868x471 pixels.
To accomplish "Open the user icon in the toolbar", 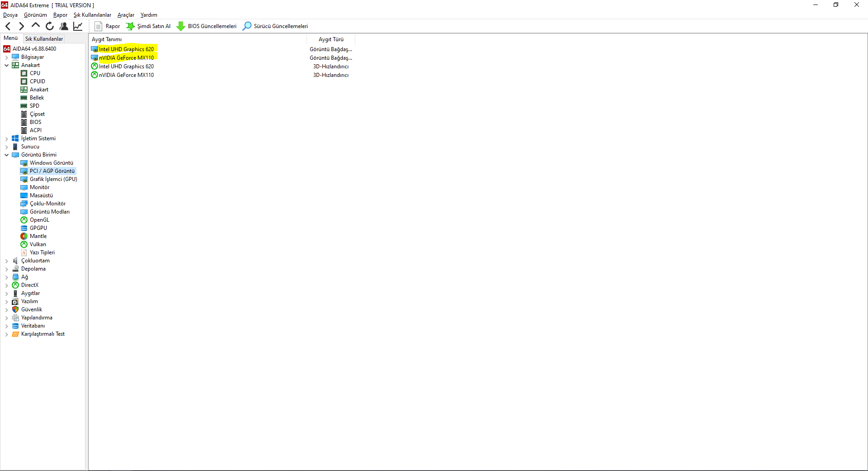I will (64, 26).
